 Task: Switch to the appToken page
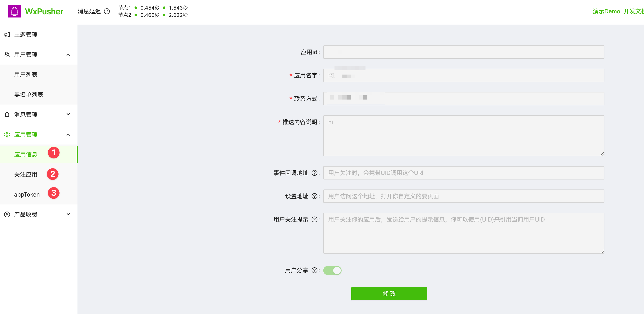pos(27,194)
